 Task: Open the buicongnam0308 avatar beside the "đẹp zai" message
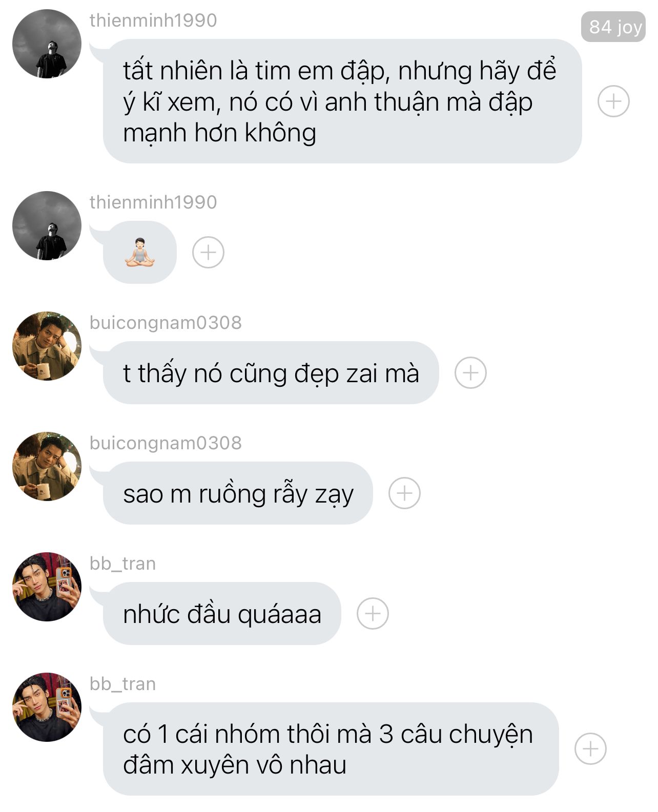pos(47,346)
